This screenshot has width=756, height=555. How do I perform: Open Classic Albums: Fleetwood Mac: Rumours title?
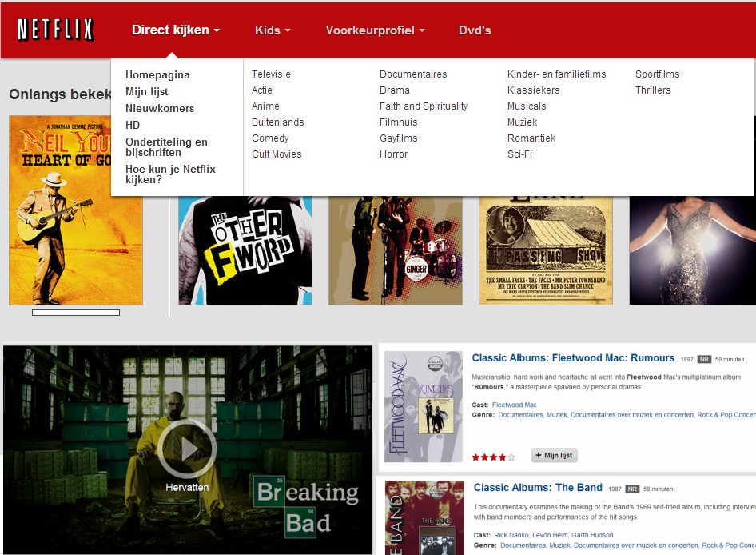click(x=573, y=358)
